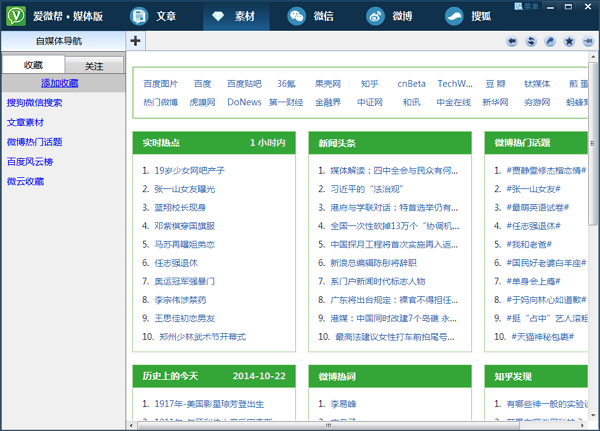Image resolution: width=600 pixels, height=431 pixels.
Task: Open 搜狗微信搜索 favorite
Action: [x=34, y=103]
